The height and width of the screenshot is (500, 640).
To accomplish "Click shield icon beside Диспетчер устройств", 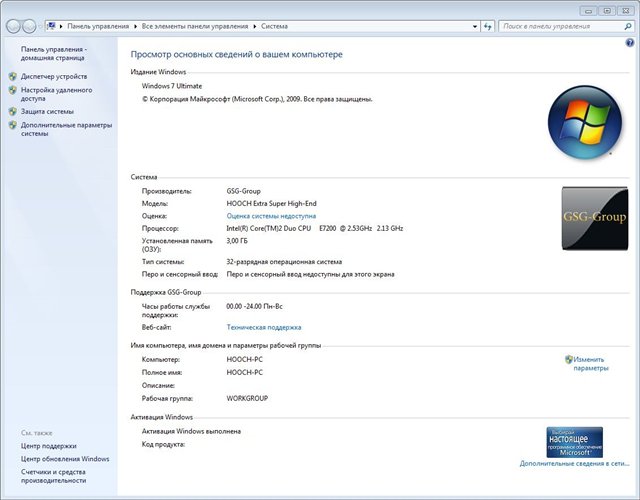I will (13, 76).
